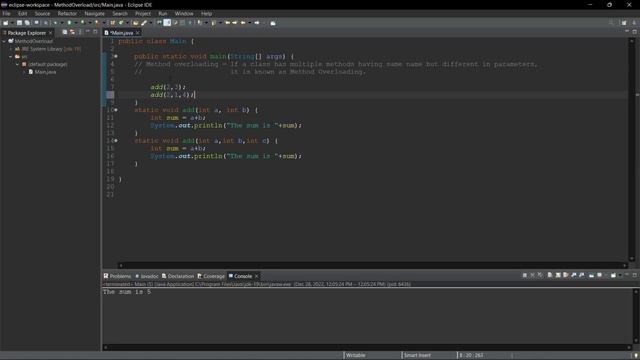
Task: Save the file using the Save icon
Action: click(x=19, y=23)
